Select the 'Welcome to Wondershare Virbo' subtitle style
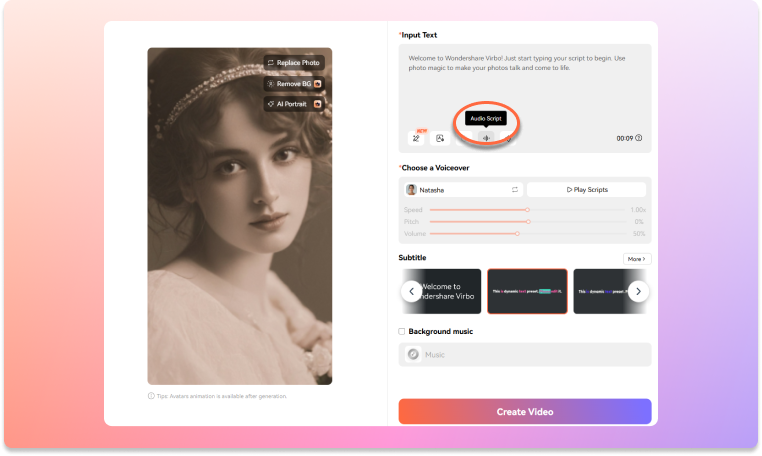 pyautogui.click(x=447, y=291)
